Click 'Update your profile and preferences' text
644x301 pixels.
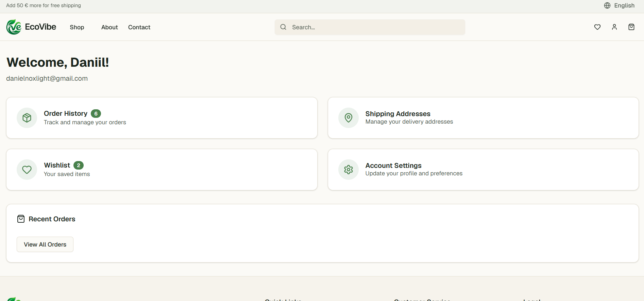(414, 173)
